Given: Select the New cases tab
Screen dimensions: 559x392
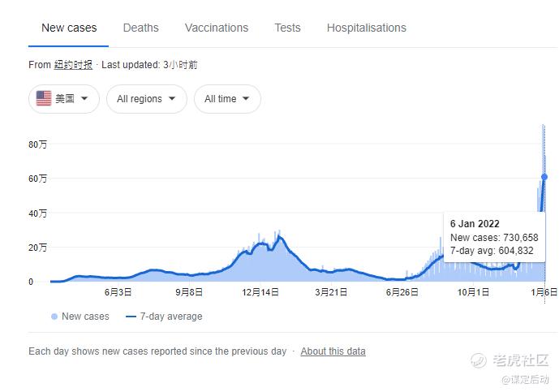Looking at the screenshot, I should click(x=69, y=28).
